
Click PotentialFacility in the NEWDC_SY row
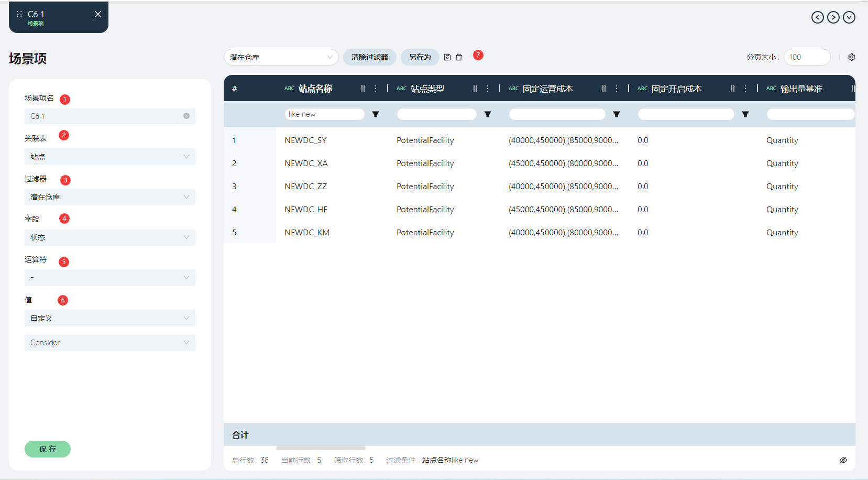tap(425, 140)
